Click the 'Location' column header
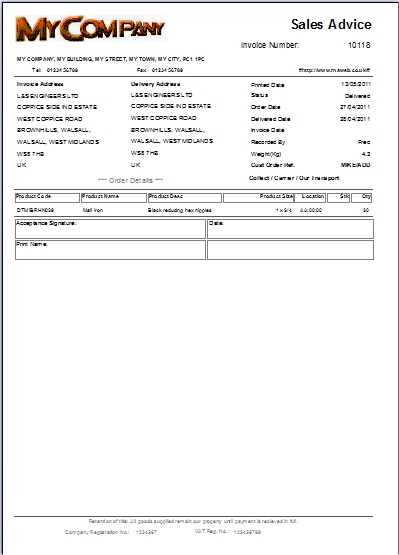 pyautogui.click(x=310, y=198)
